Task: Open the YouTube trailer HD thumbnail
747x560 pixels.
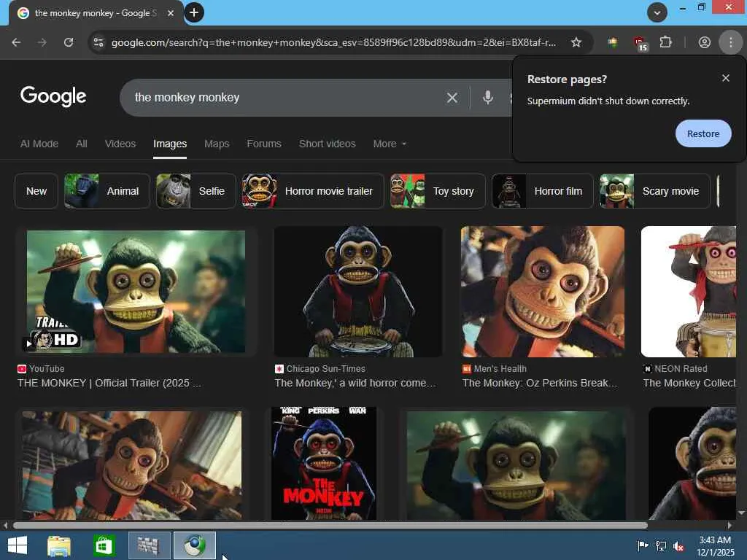Action: (136, 292)
